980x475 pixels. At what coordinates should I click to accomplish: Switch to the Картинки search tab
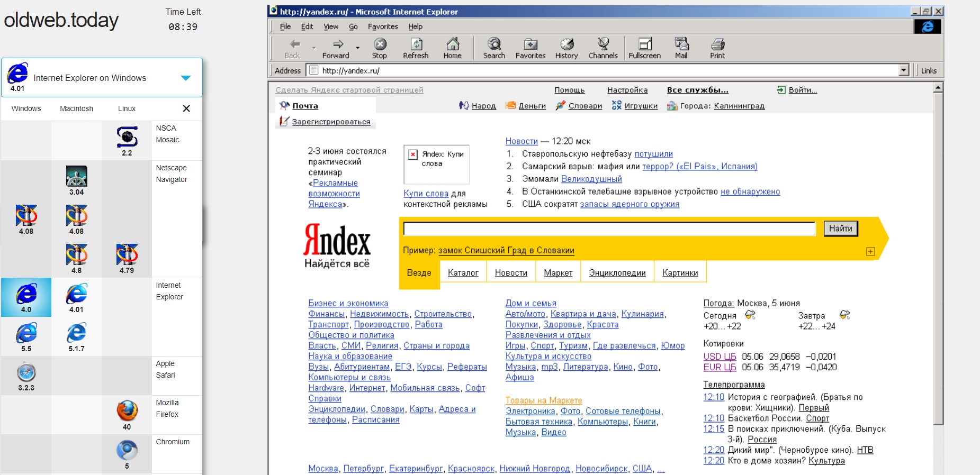click(x=680, y=273)
